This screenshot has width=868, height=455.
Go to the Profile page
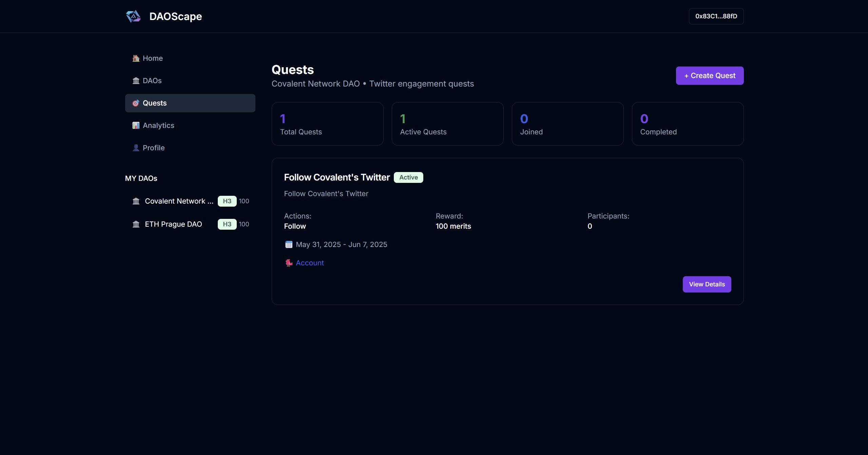click(x=154, y=148)
